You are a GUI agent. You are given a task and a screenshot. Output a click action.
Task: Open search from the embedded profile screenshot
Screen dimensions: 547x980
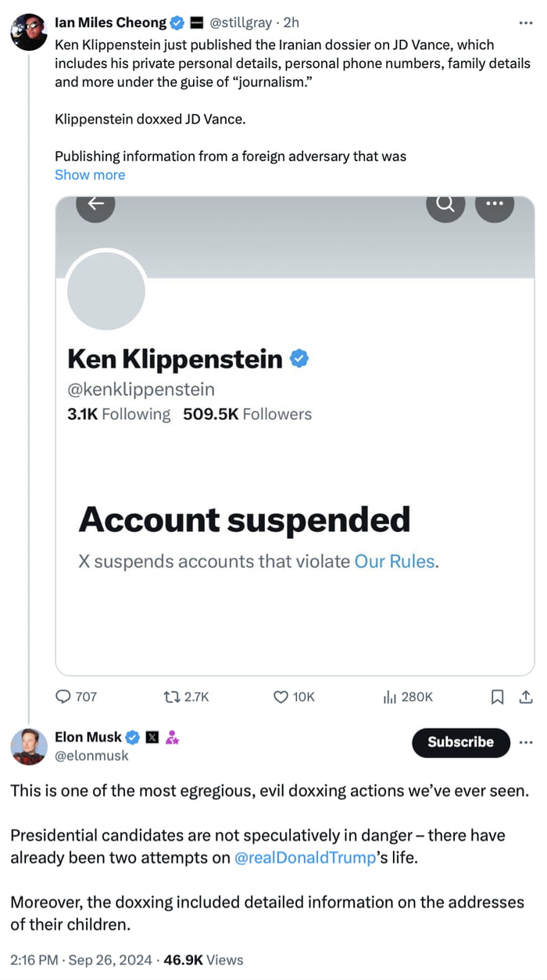click(445, 204)
